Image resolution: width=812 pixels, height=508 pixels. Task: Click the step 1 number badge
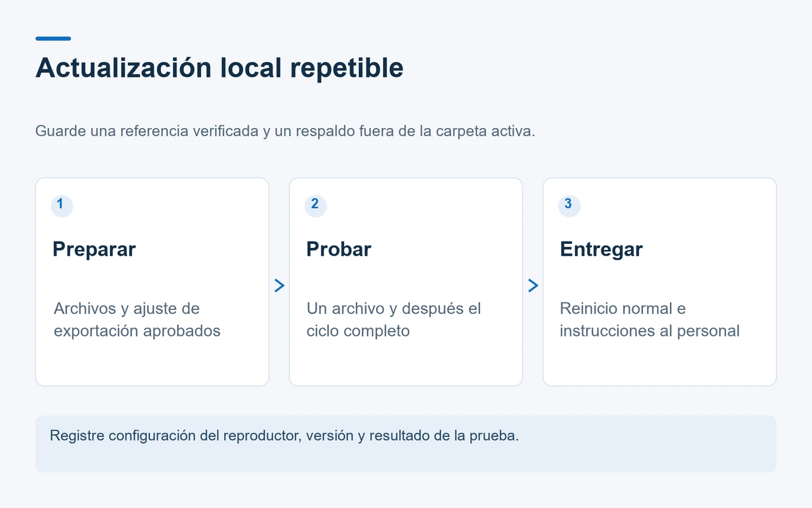pos(61,205)
